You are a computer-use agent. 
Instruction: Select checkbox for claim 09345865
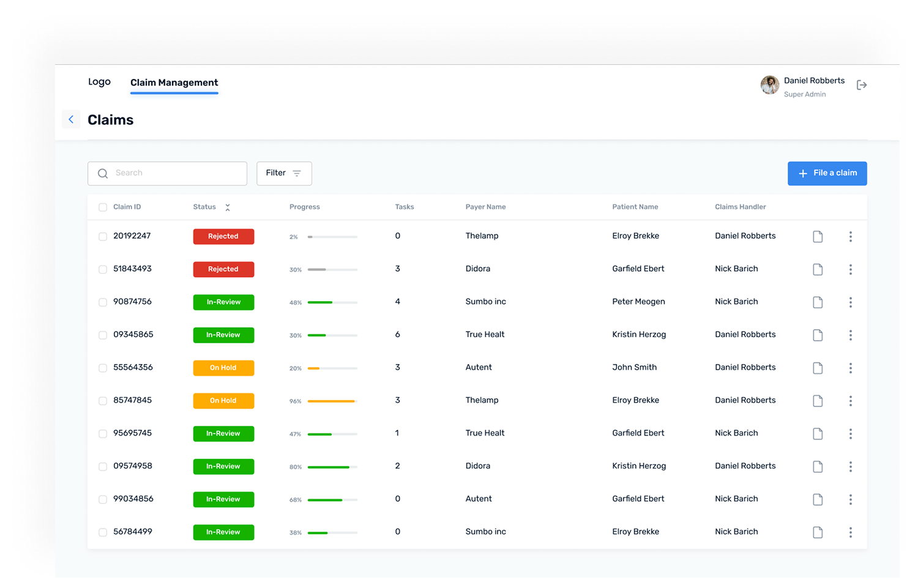[103, 335]
